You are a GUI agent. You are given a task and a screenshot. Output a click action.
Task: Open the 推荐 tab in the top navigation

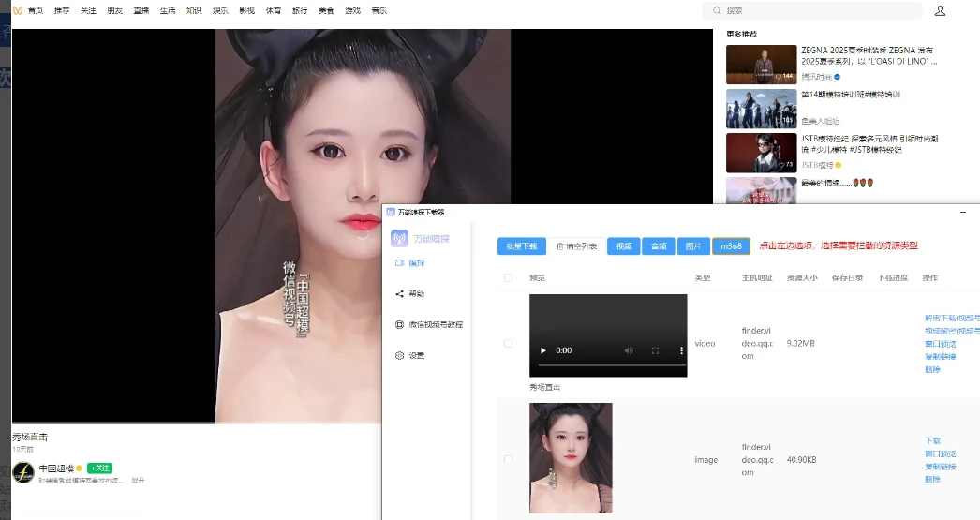62,10
